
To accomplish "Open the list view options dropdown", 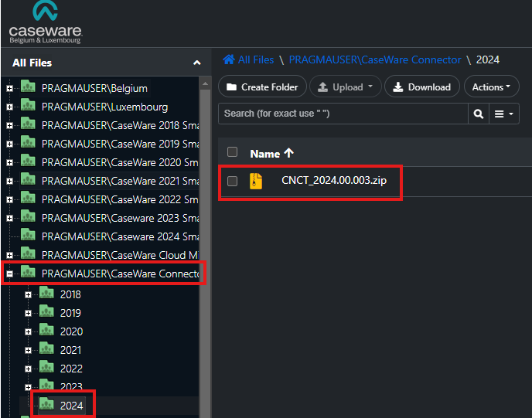I will (504, 114).
